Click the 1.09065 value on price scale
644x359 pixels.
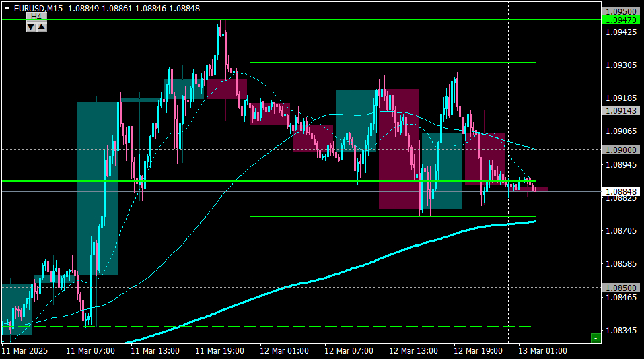621,131
